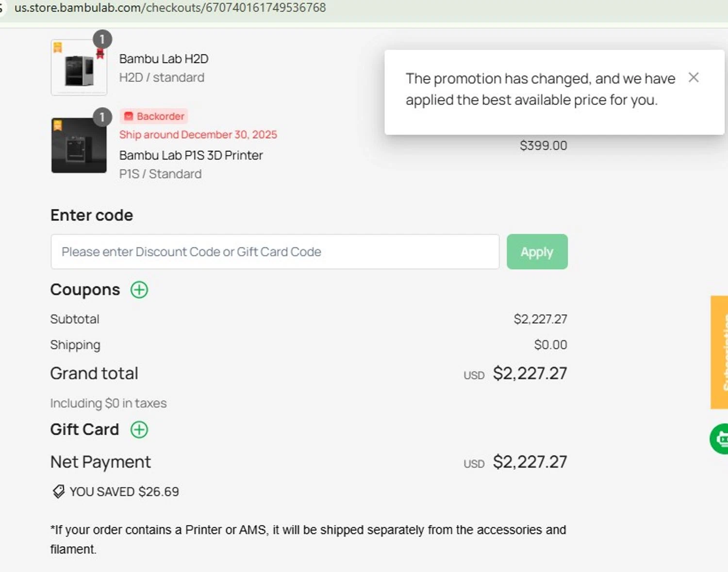Open the green chat assistant icon

720,439
